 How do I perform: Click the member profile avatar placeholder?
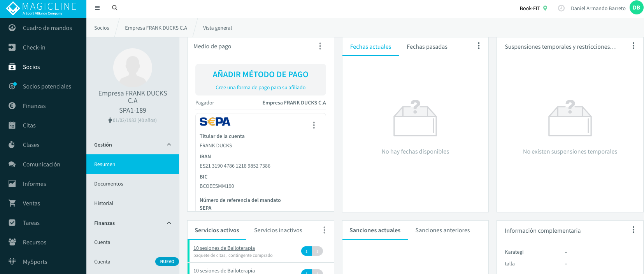tap(133, 68)
